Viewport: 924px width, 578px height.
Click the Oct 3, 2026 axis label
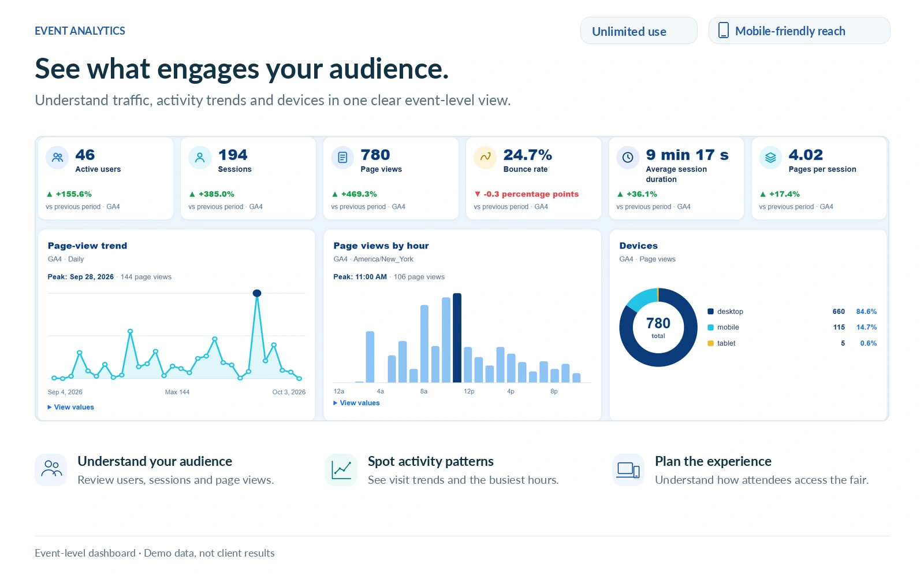(x=289, y=392)
